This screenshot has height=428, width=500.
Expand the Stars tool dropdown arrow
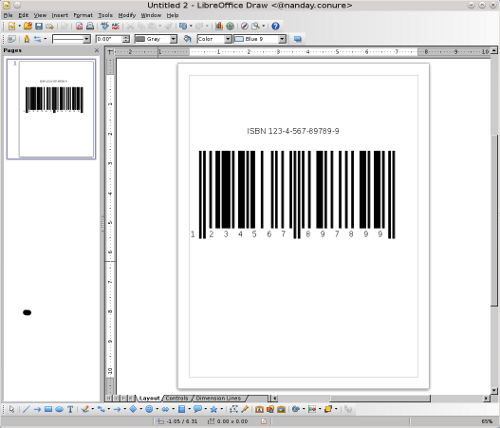click(x=222, y=409)
